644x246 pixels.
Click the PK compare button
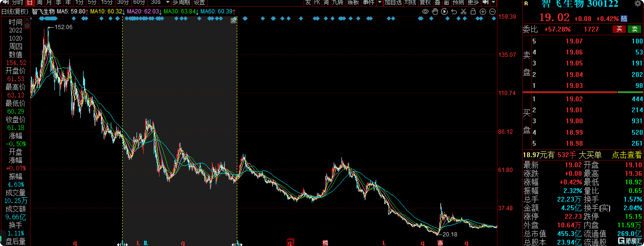[317, 2]
